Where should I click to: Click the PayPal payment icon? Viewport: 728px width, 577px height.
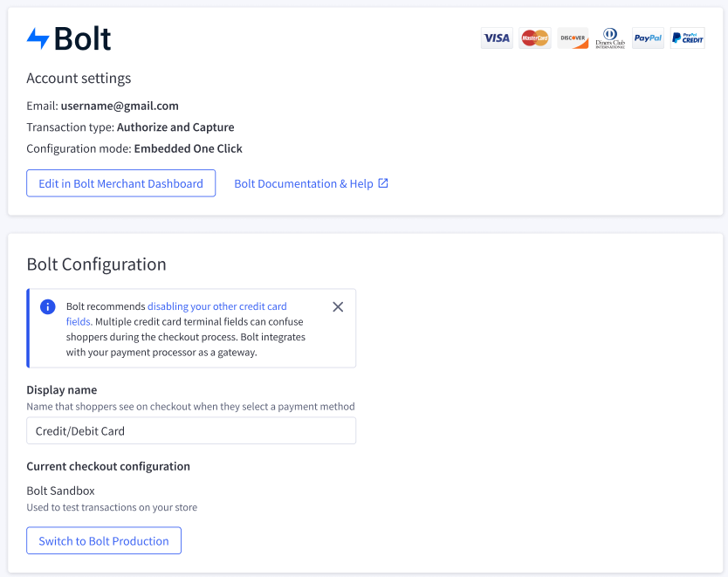pyautogui.click(x=649, y=38)
